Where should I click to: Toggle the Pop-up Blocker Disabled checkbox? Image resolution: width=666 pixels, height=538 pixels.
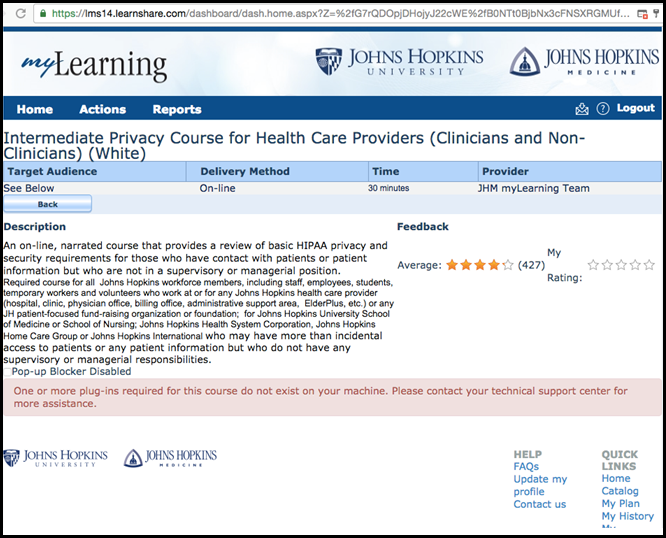[7, 372]
